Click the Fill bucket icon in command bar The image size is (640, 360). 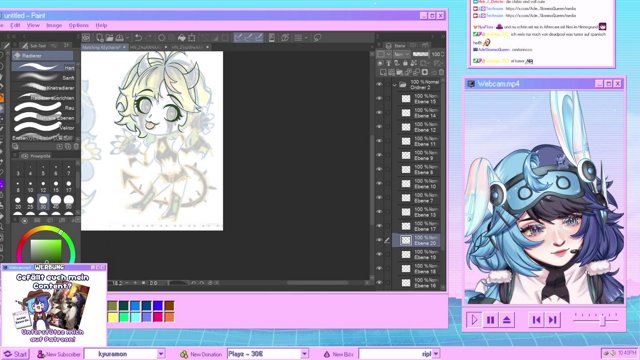click(181, 38)
